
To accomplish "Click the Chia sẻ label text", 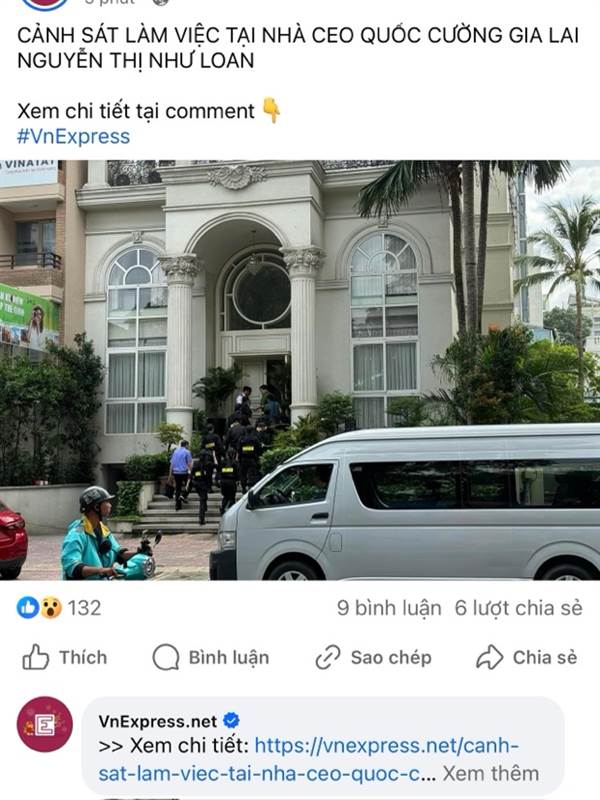I will [x=545, y=657].
